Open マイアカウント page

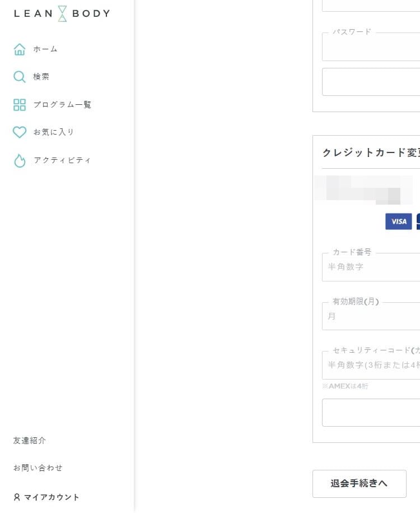pyautogui.click(x=52, y=497)
